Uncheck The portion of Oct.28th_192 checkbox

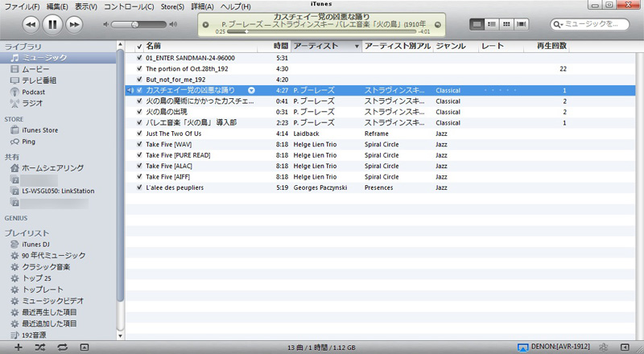139,68
